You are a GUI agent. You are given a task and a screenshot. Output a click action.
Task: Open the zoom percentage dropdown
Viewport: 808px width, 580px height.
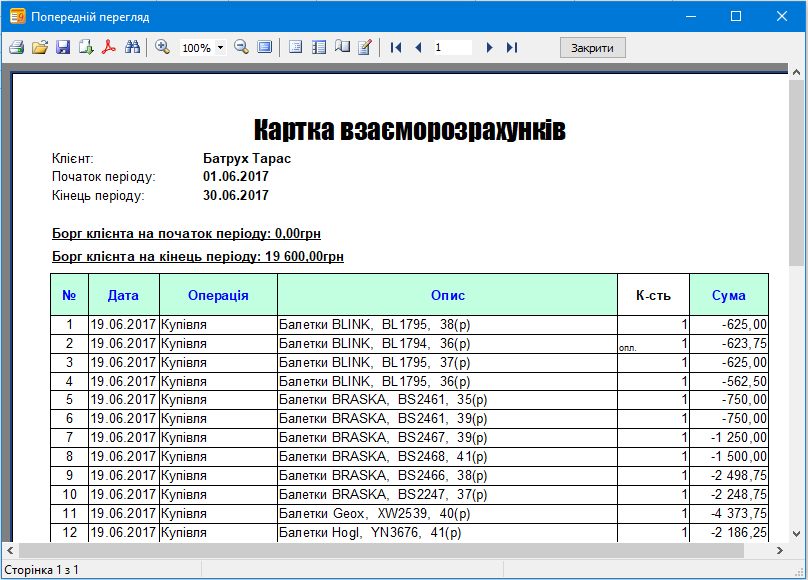click(x=220, y=47)
